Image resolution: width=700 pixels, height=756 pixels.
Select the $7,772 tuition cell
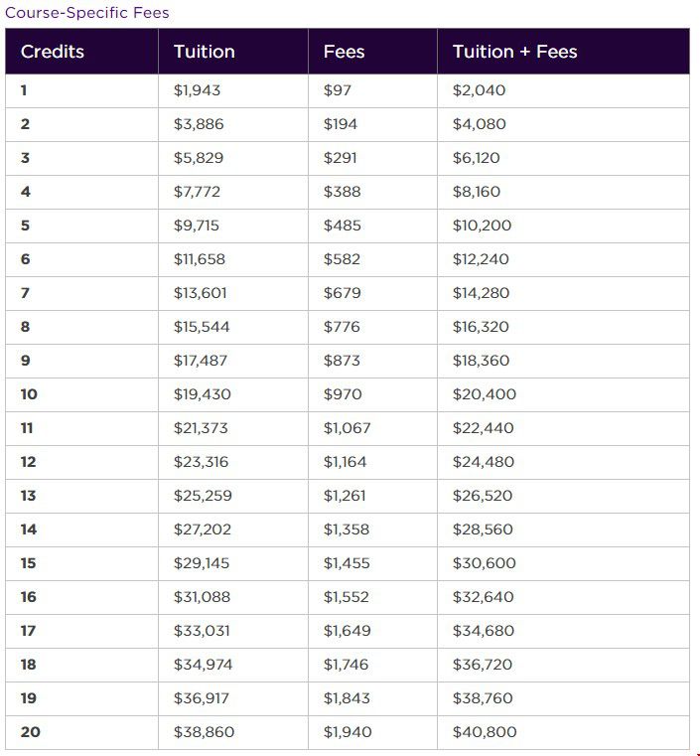[x=233, y=192]
